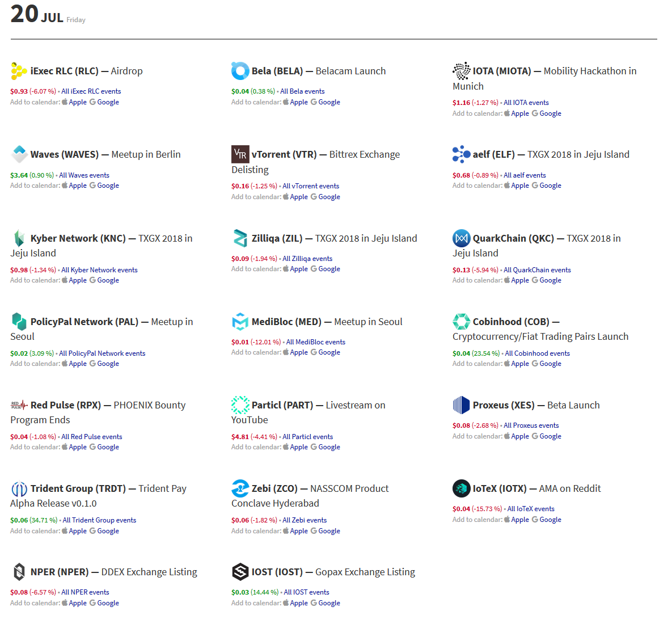Click the IOTA coin logo

(461, 71)
